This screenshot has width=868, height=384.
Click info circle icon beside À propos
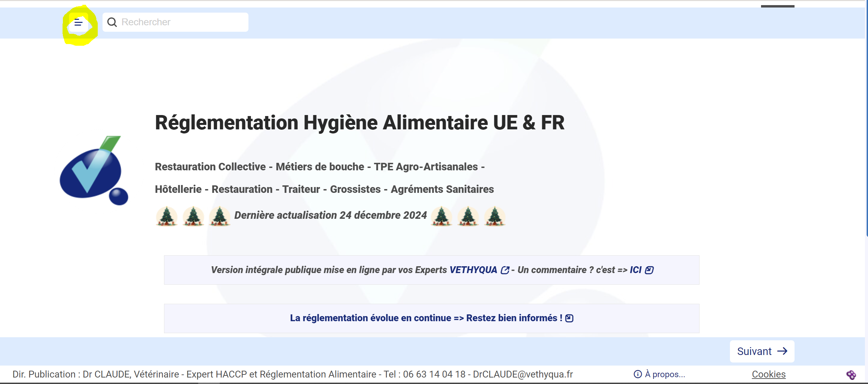tap(638, 374)
